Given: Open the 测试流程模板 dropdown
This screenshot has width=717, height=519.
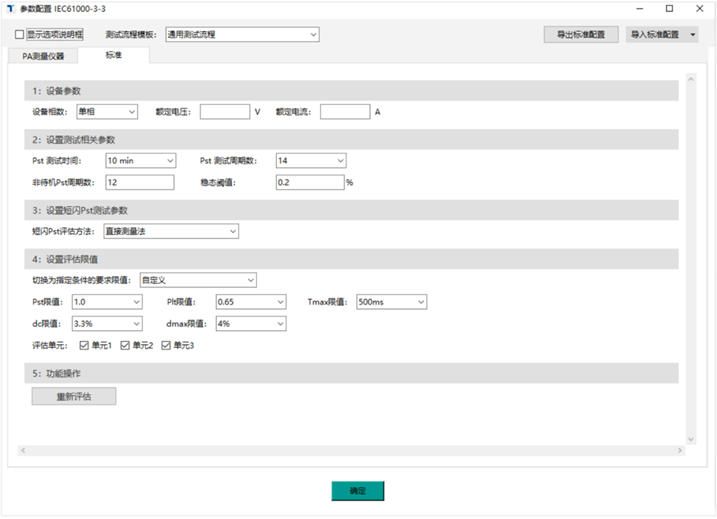Looking at the screenshot, I should point(242,34).
